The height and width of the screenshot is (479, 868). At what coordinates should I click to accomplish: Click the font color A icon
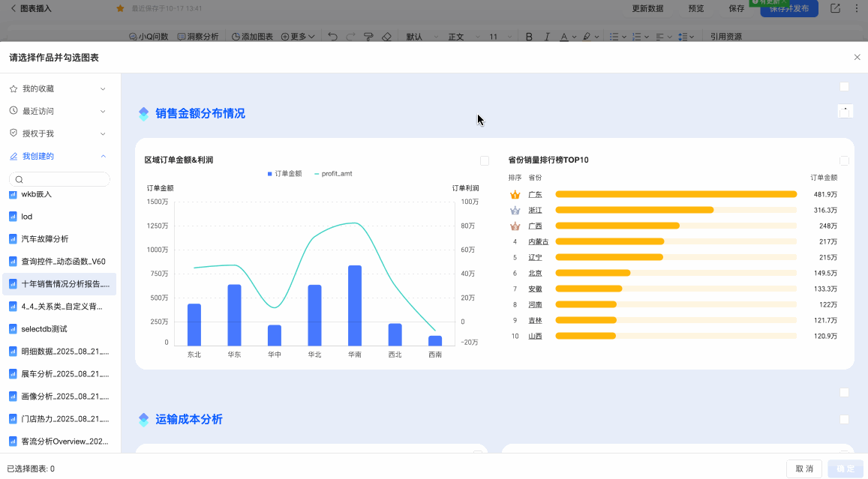pyautogui.click(x=564, y=37)
